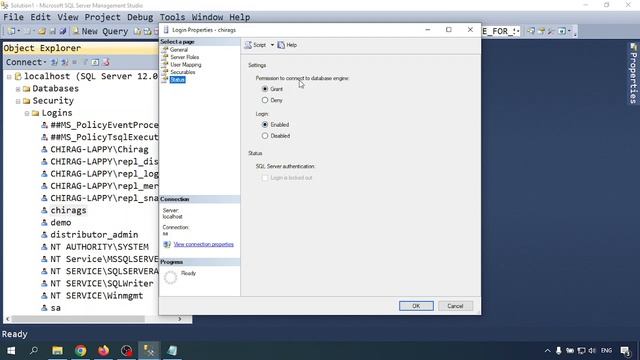Viewport: 640px width, 360px height.
Task: Select the Deny radio button
Action: tap(265, 100)
